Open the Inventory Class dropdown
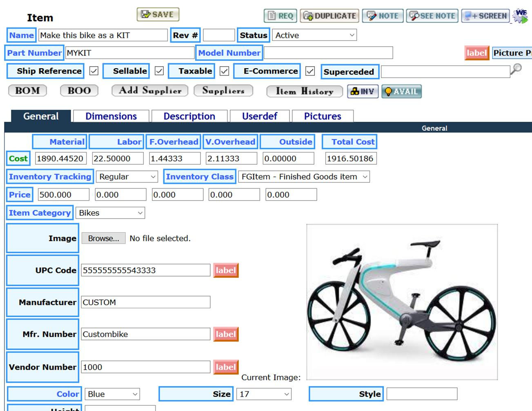The width and height of the screenshot is (532, 411). pyautogui.click(x=304, y=177)
